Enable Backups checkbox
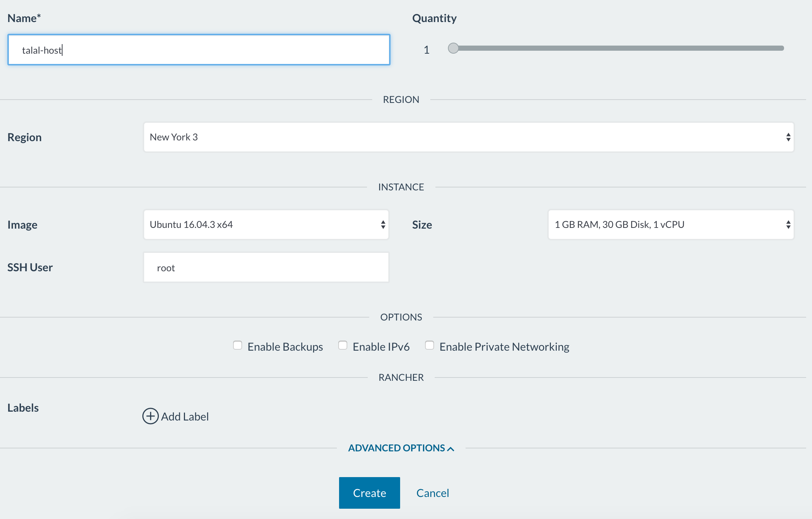Image resolution: width=812 pixels, height=519 pixels. pos(238,346)
